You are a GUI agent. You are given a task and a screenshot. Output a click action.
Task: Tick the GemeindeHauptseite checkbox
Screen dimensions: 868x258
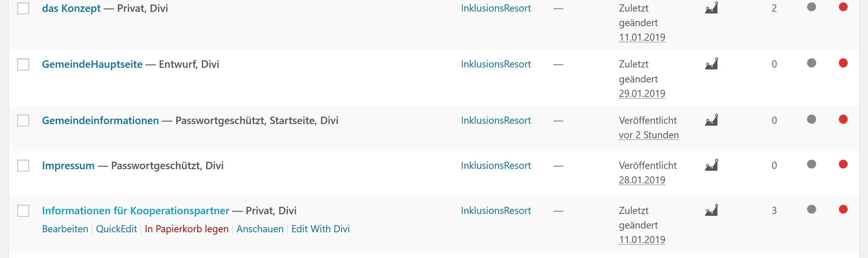pos(23,64)
